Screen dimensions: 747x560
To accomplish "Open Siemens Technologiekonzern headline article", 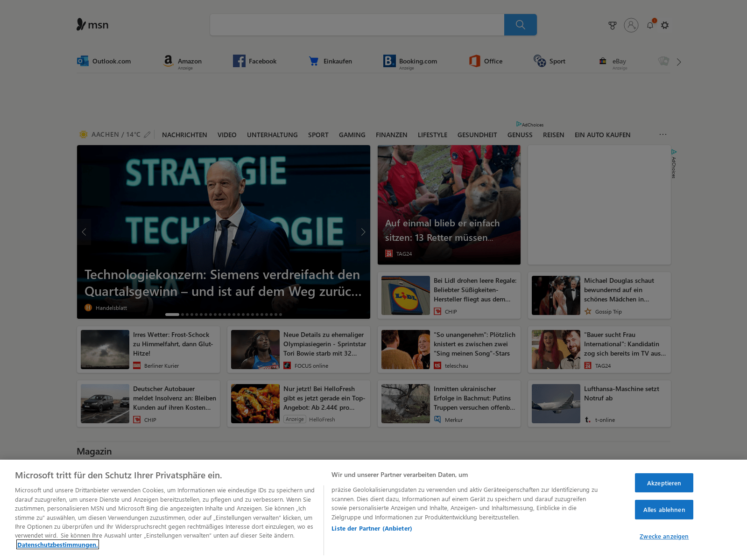I will pyautogui.click(x=223, y=283).
